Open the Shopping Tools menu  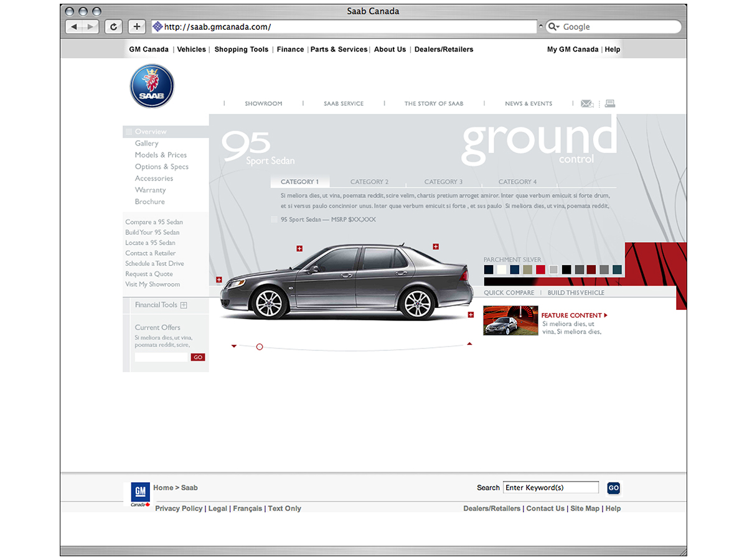pyautogui.click(x=242, y=50)
